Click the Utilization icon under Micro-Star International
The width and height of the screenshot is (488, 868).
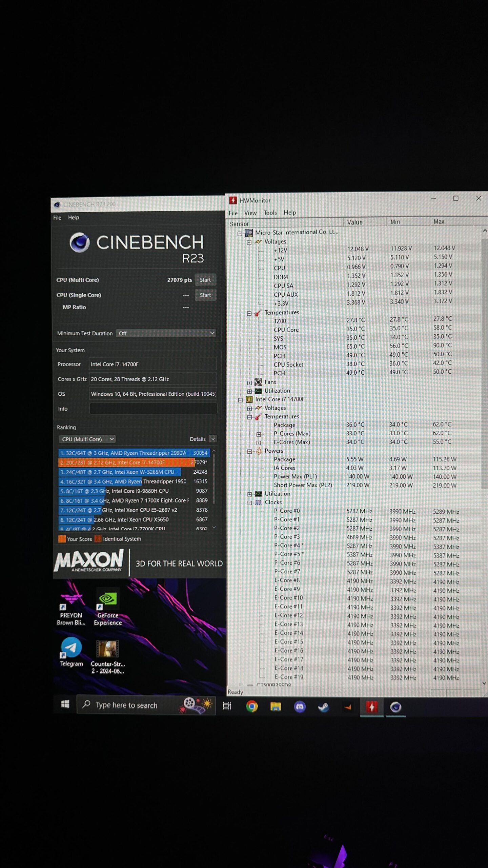pos(258,391)
